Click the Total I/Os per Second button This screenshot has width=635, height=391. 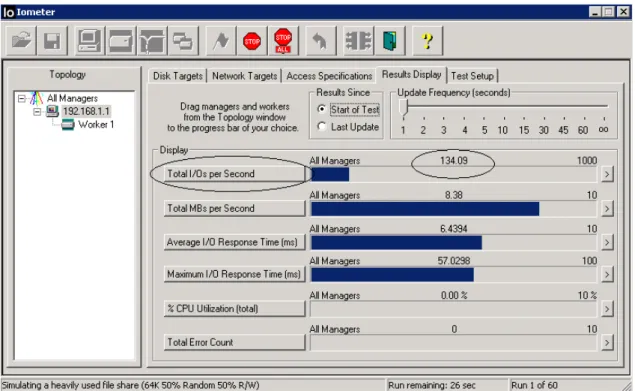click(234, 174)
